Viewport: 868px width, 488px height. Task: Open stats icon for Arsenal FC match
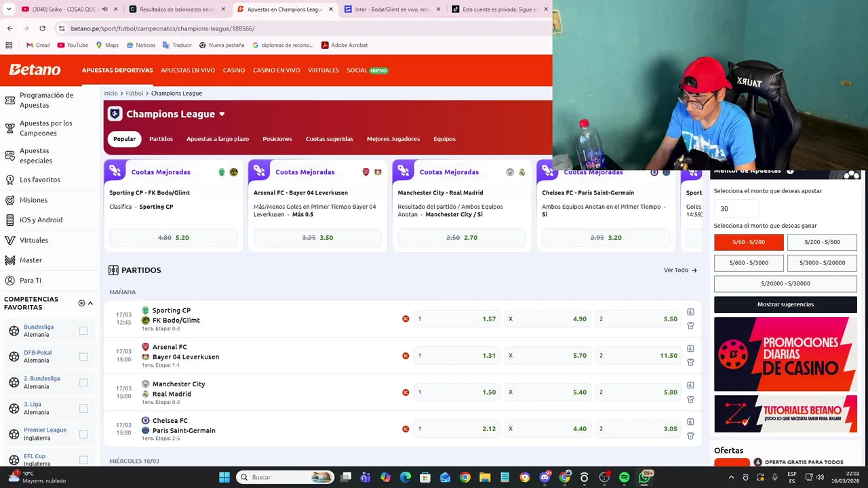point(690,348)
